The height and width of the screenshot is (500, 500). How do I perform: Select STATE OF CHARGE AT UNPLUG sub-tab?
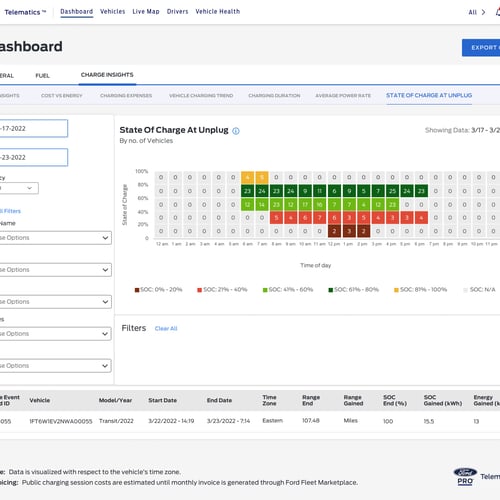[429, 95]
